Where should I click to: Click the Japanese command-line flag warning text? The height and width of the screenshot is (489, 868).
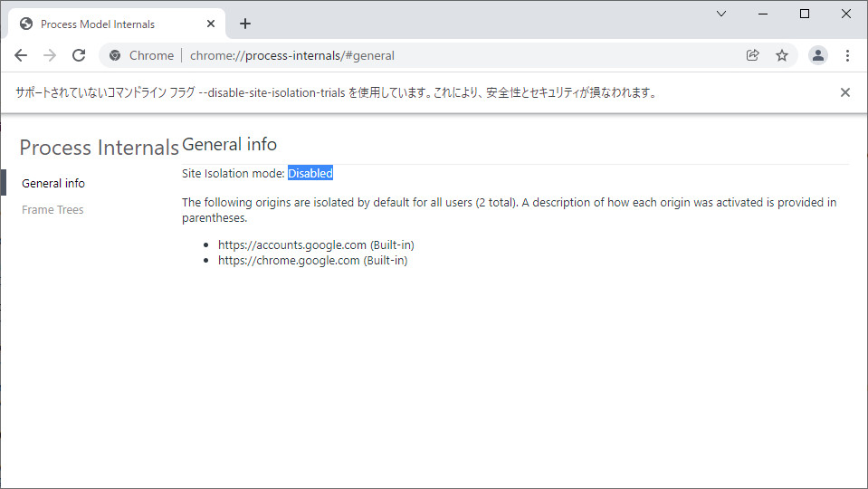coord(336,92)
